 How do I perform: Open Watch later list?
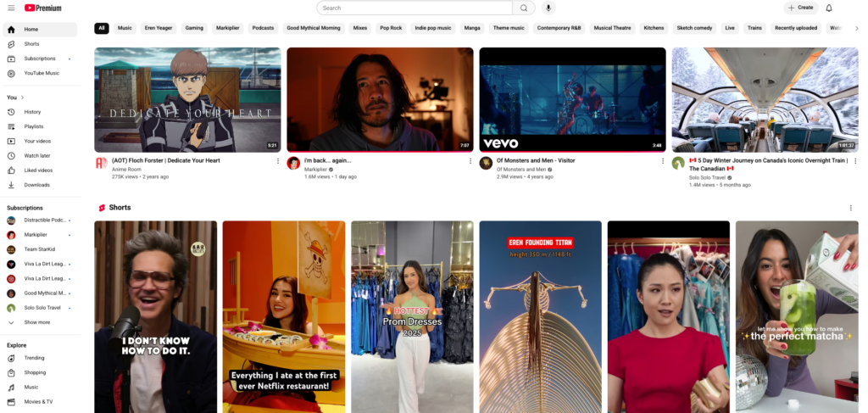pyautogui.click(x=40, y=155)
